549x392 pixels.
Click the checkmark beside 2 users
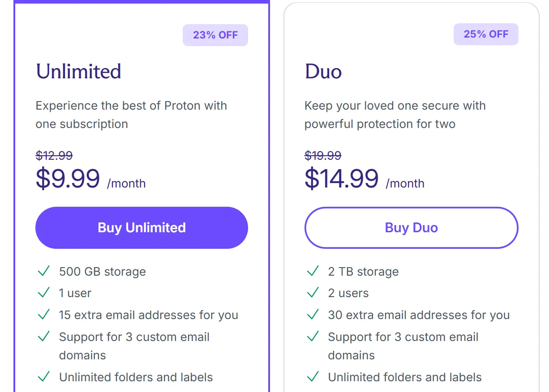click(313, 293)
